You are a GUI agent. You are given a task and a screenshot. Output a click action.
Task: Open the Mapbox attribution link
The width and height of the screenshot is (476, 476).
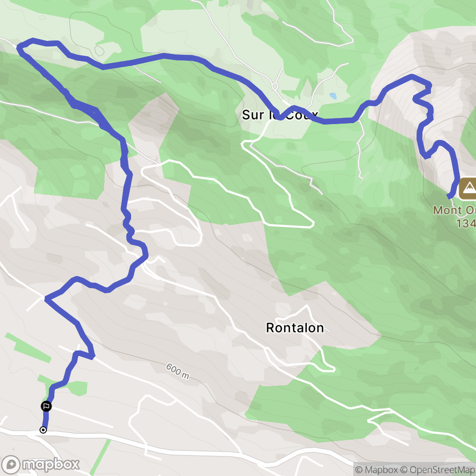click(x=376, y=469)
